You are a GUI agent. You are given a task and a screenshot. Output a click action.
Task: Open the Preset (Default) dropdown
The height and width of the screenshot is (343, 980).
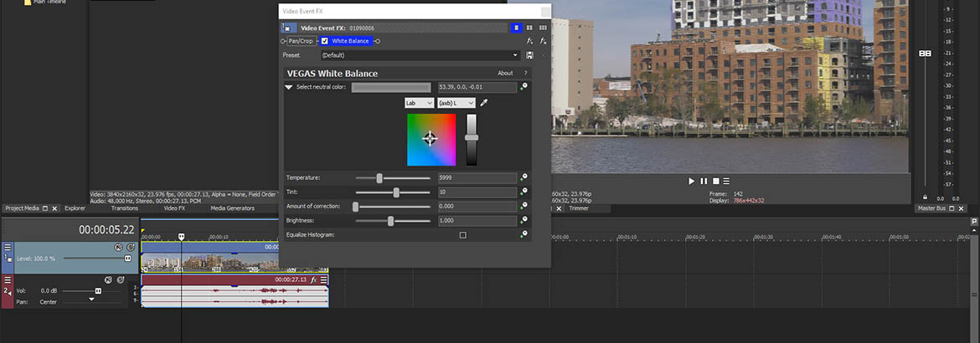(420, 55)
